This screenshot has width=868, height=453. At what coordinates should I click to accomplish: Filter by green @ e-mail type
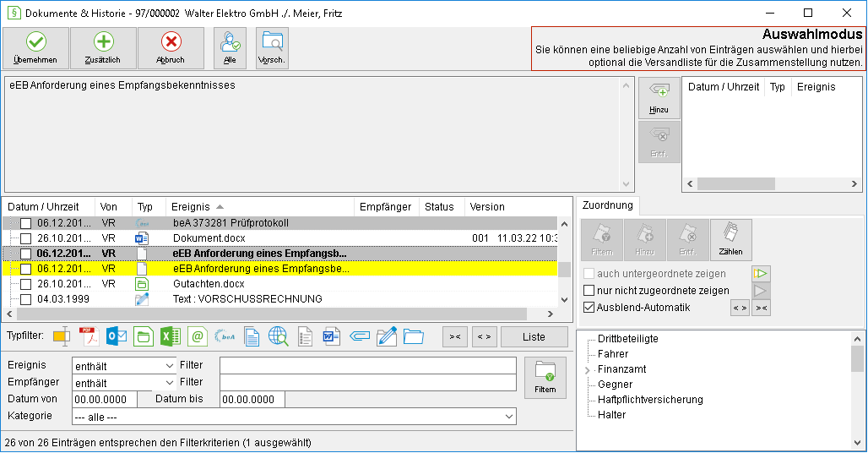coord(198,336)
